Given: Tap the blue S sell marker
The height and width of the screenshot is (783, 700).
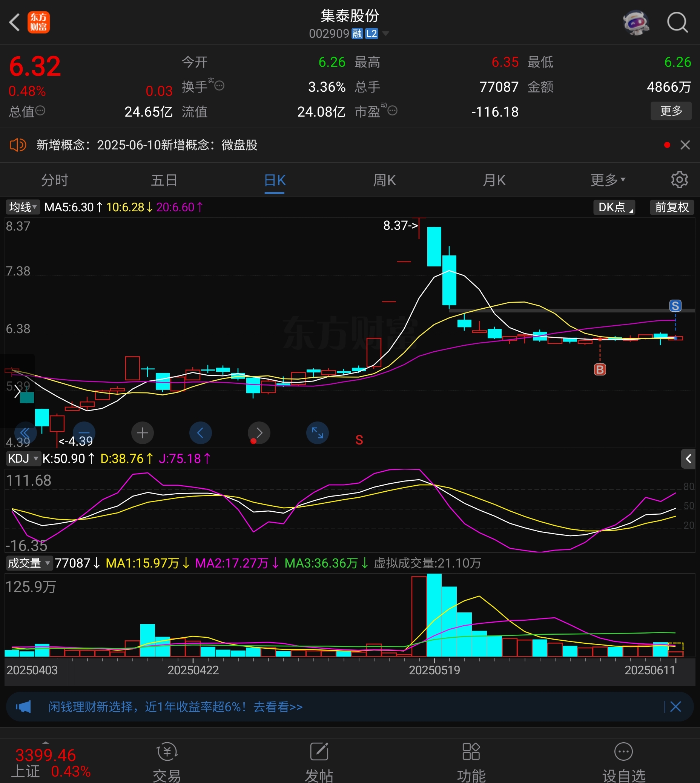Looking at the screenshot, I should 675,306.
